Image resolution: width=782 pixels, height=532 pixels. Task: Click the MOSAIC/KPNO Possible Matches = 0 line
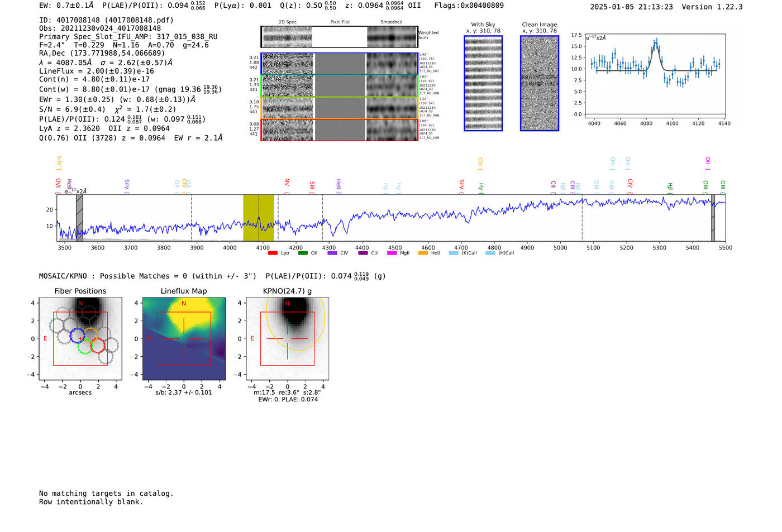[147, 276]
